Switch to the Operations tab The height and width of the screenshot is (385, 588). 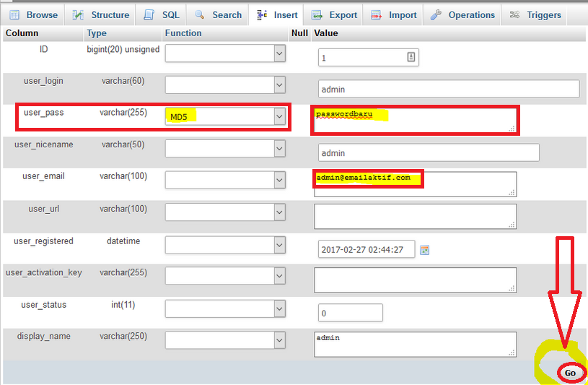462,15
